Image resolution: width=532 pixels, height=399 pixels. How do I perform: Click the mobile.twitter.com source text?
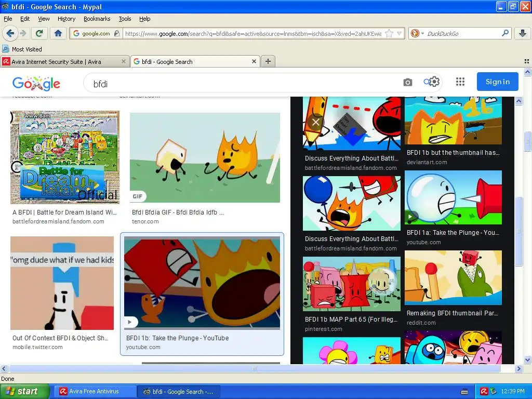[37, 347]
